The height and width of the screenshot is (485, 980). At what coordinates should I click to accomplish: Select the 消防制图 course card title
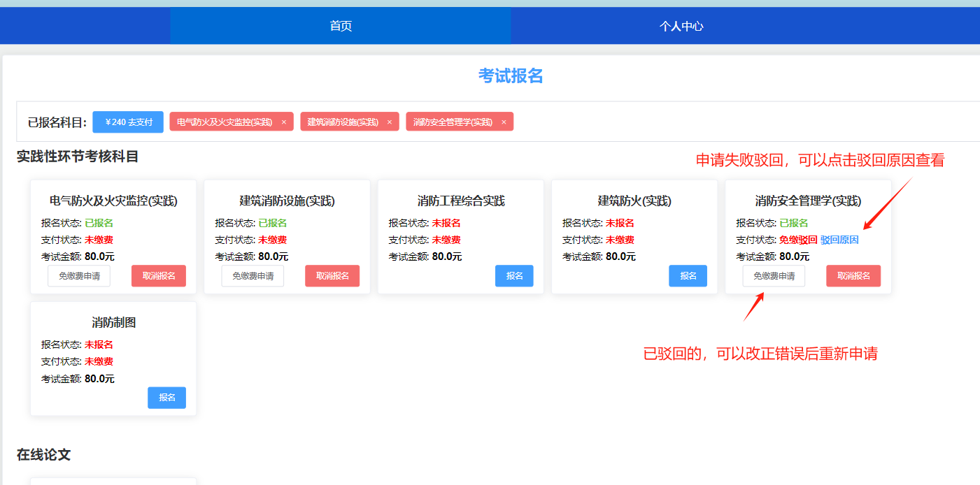pyautogui.click(x=113, y=322)
